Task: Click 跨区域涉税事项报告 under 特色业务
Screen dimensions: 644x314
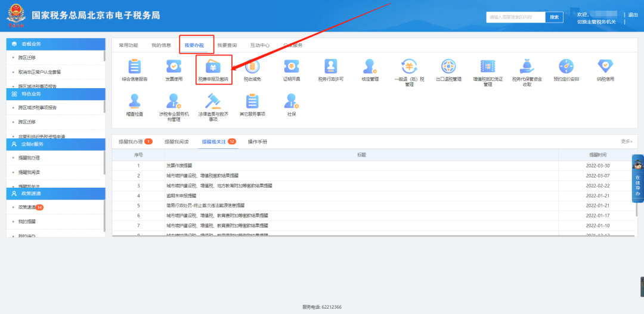Action: [x=38, y=107]
